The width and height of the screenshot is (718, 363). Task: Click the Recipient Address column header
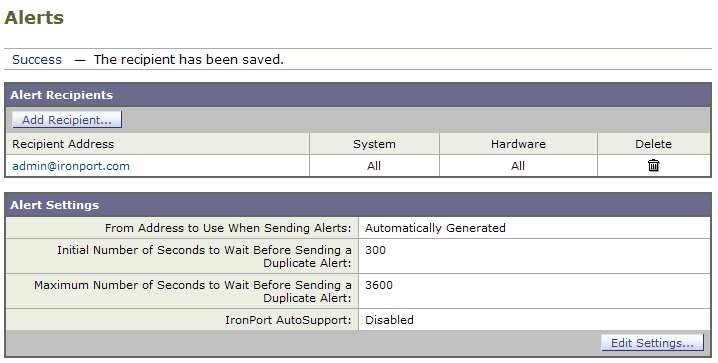63,144
